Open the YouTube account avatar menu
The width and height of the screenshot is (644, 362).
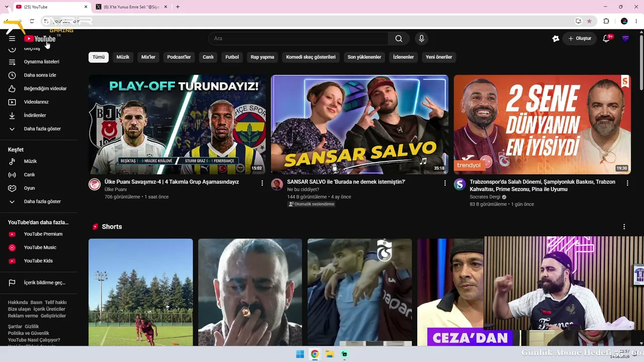tap(625, 39)
